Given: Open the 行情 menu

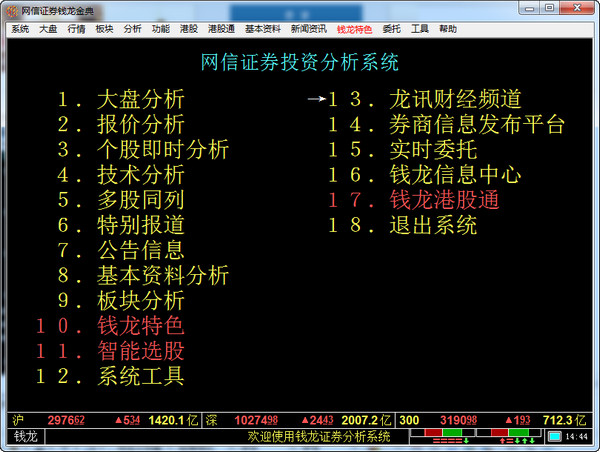Looking at the screenshot, I should coord(76,29).
